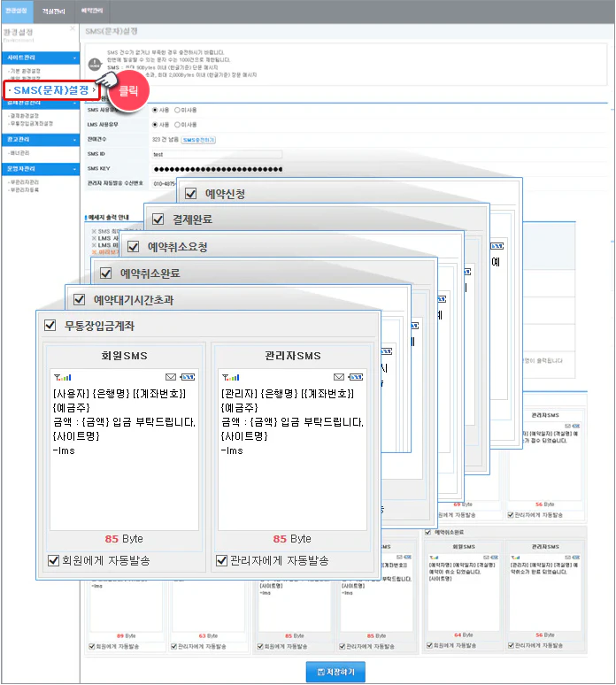This screenshot has width=616, height=685.
Task: Click the SMS충전하기 button
Action: pos(198,140)
